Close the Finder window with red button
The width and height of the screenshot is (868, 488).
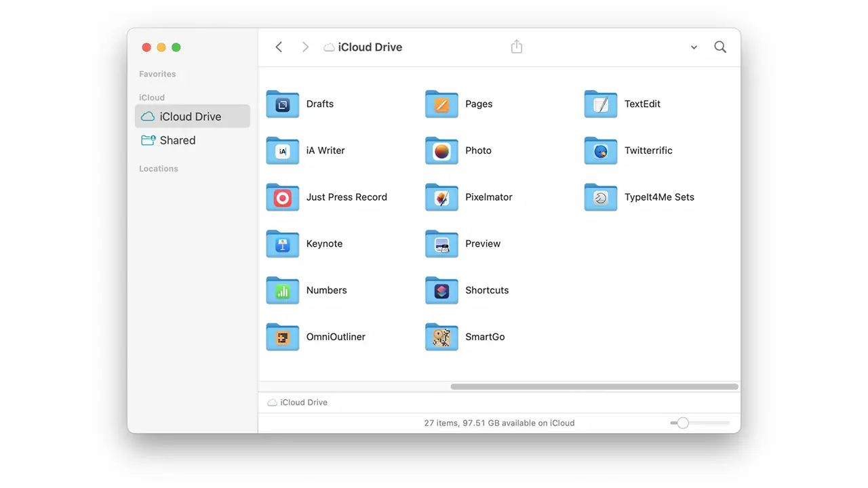click(146, 47)
